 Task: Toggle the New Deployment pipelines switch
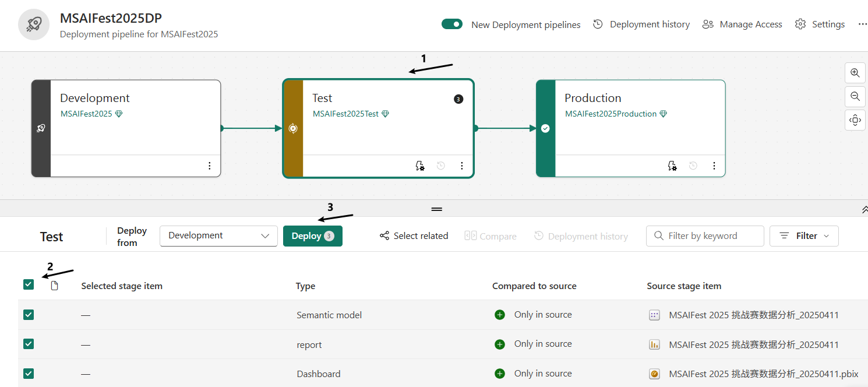pyautogui.click(x=452, y=24)
